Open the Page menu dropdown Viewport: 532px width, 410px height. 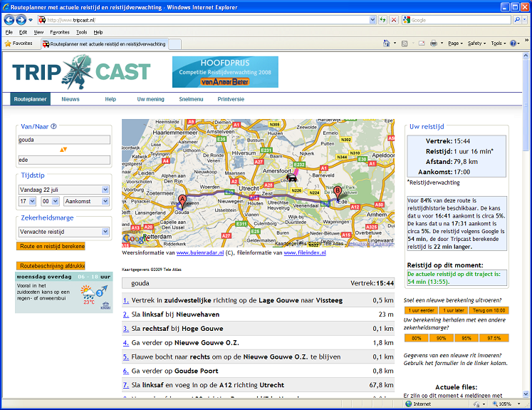[x=455, y=43]
